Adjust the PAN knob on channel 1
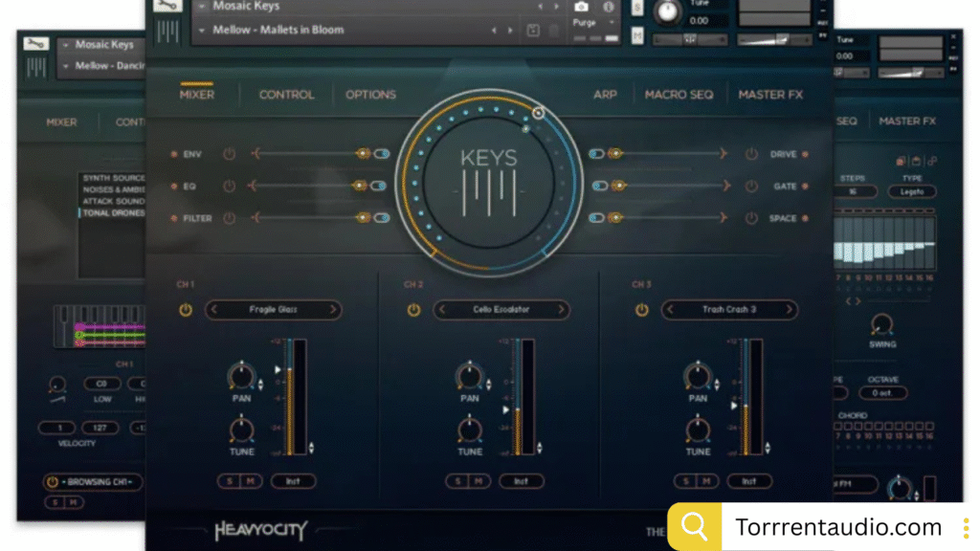Screen dimensions: 980x551 241,376
